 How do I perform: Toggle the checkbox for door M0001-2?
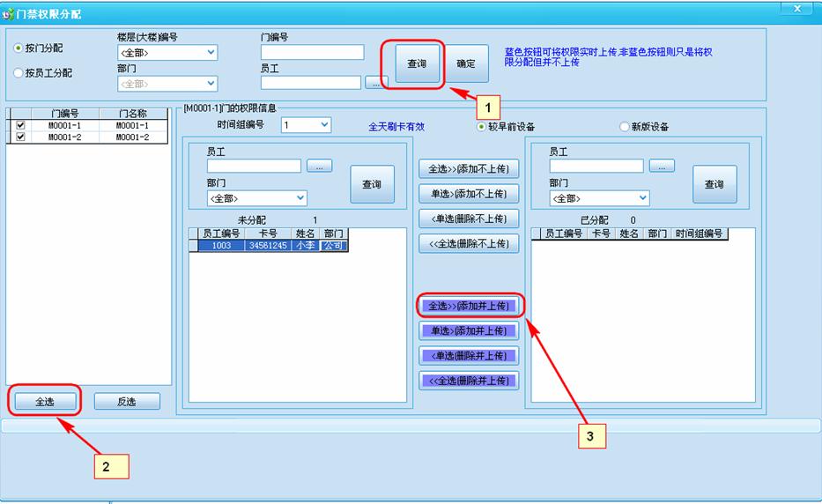[x=20, y=137]
